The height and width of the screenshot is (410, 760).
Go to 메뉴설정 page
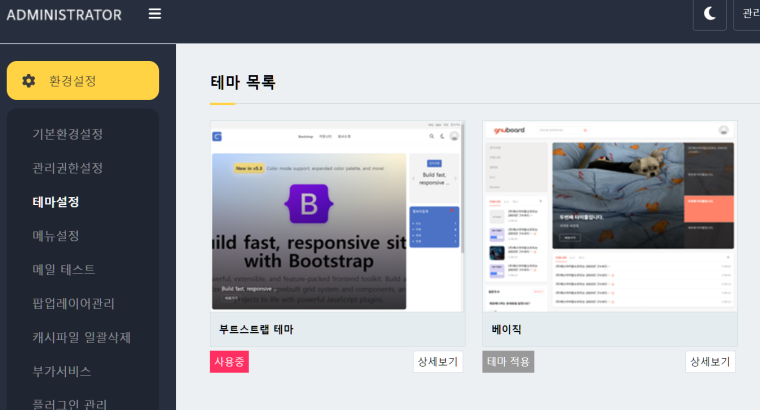click(56, 236)
